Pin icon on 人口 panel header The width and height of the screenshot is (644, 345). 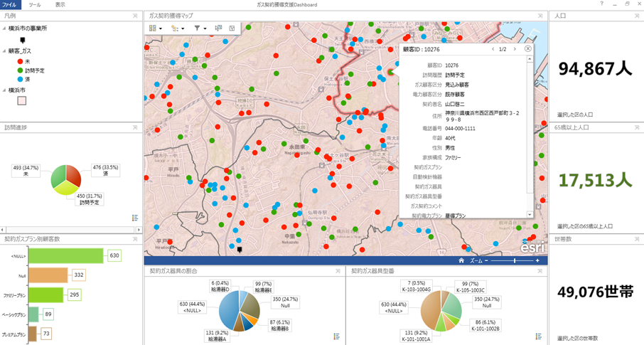pos(636,16)
